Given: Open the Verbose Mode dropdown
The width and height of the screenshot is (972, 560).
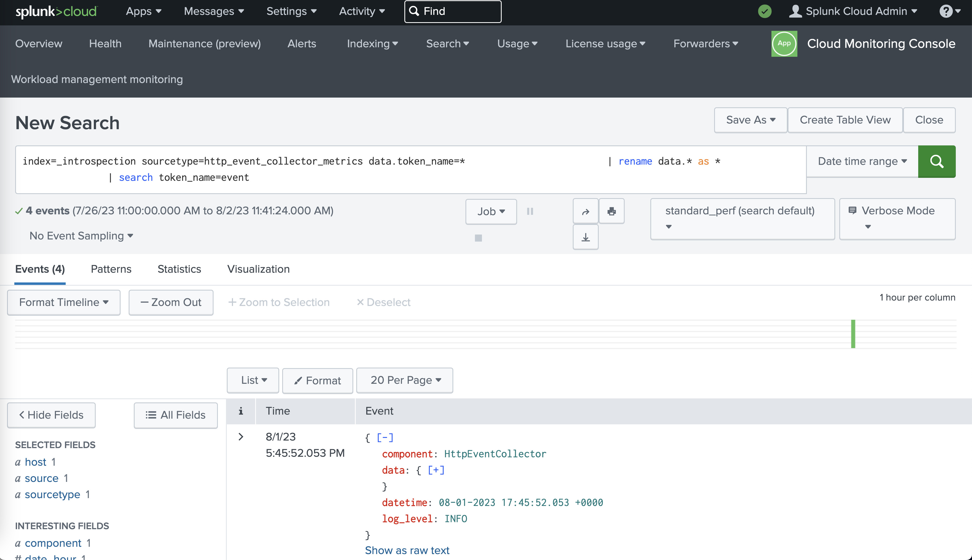Looking at the screenshot, I should tap(897, 219).
